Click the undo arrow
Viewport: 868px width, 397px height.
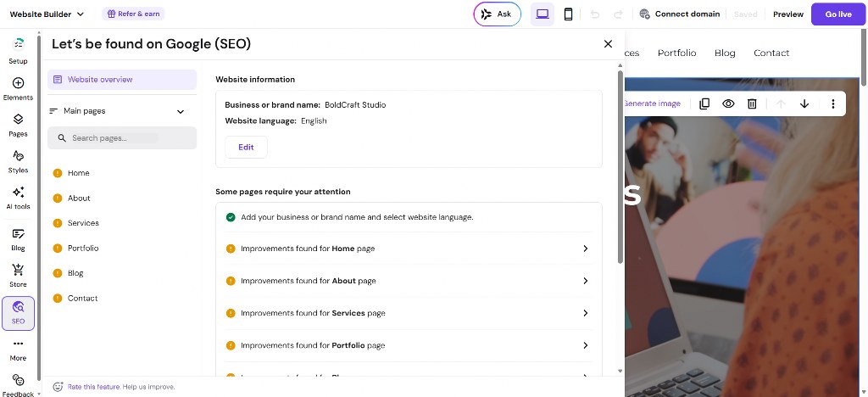(x=595, y=14)
